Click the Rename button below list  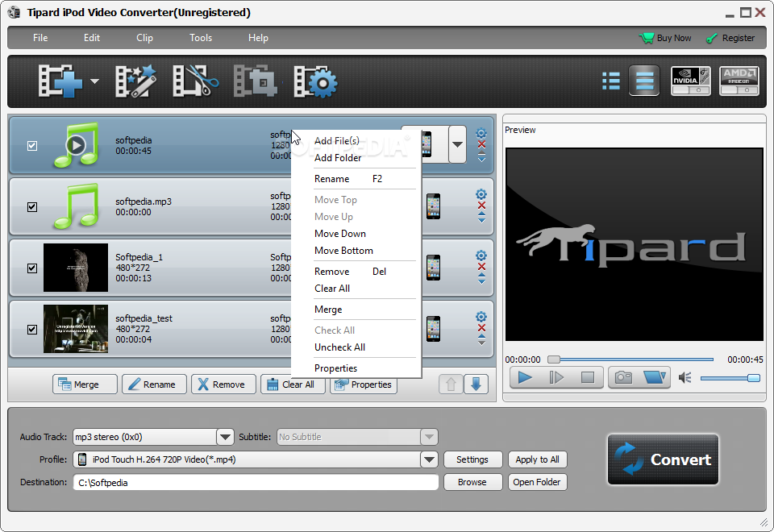point(155,384)
